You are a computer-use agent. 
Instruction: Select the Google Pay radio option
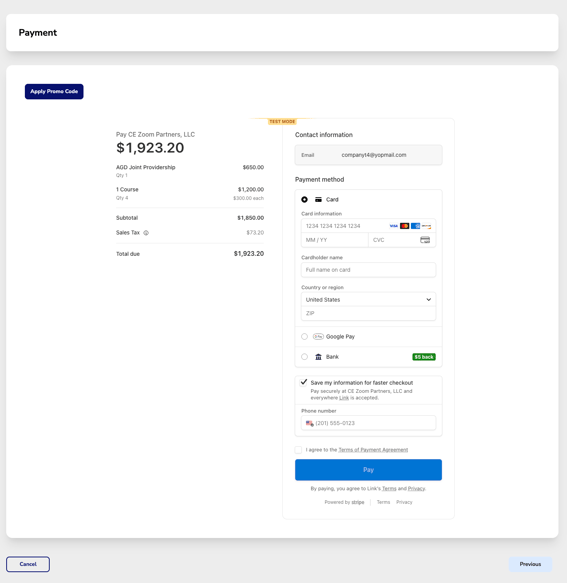[305, 336]
